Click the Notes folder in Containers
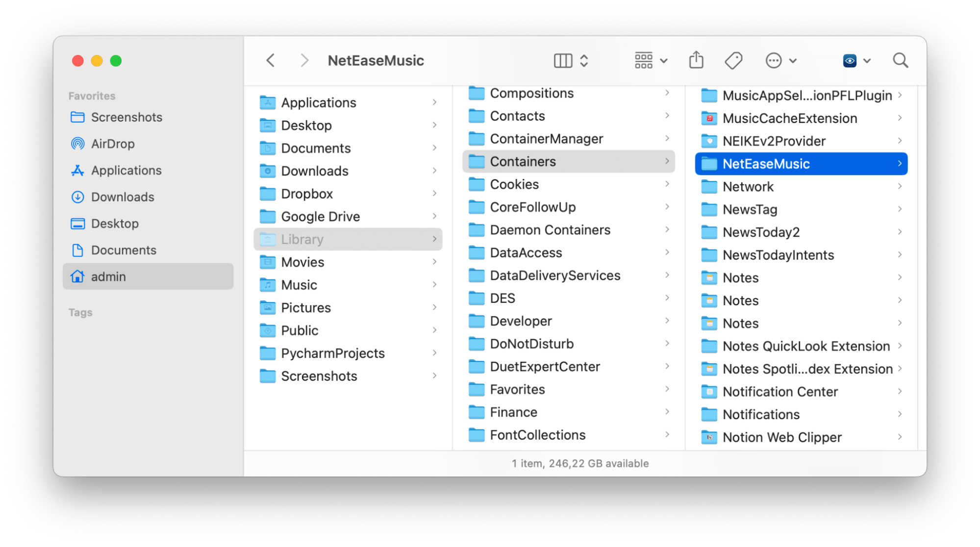Viewport: 980px width, 547px height. tap(741, 278)
